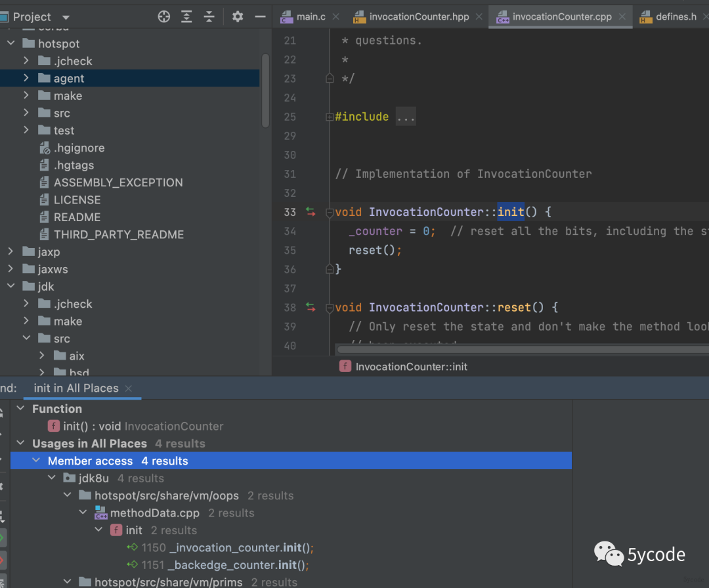Collapse the hotspot folder
The height and width of the screenshot is (588, 709).
(x=11, y=43)
